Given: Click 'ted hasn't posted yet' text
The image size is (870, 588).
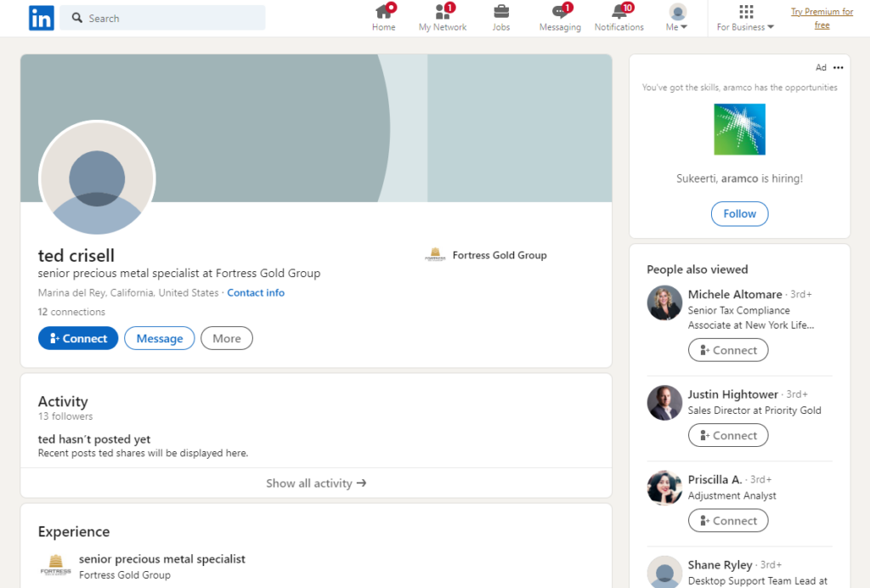Looking at the screenshot, I should click(94, 439).
